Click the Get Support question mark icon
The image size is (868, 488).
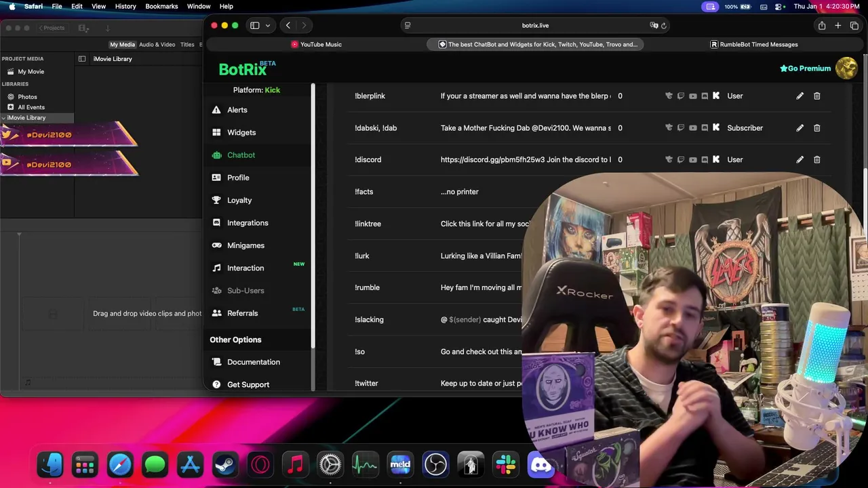[216, 384]
